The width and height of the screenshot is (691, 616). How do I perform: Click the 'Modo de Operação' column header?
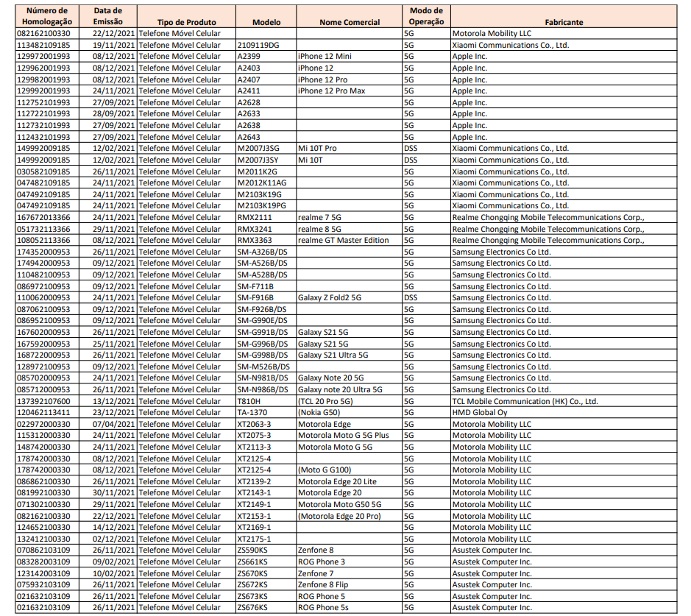click(426, 16)
